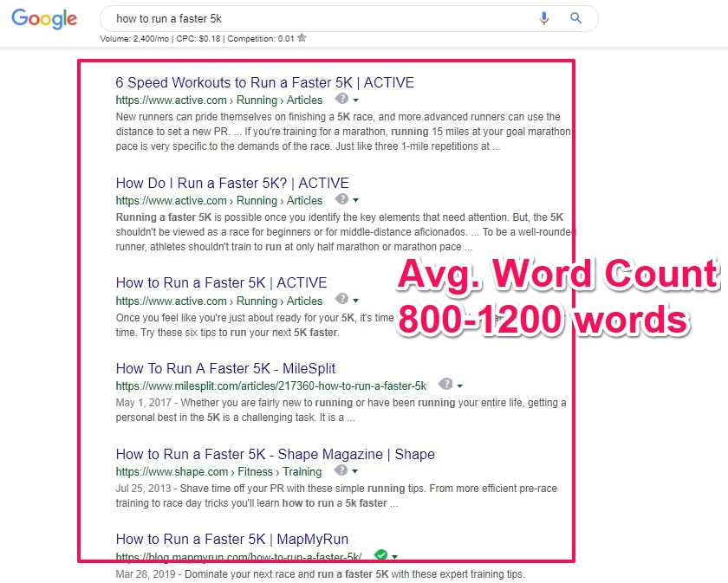Click the question badge beside 6 Speed Workouts result

(x=341, y=99)
